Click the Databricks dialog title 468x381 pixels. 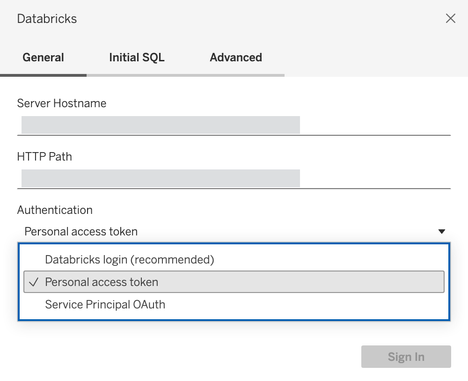click(x=47, y=19)
